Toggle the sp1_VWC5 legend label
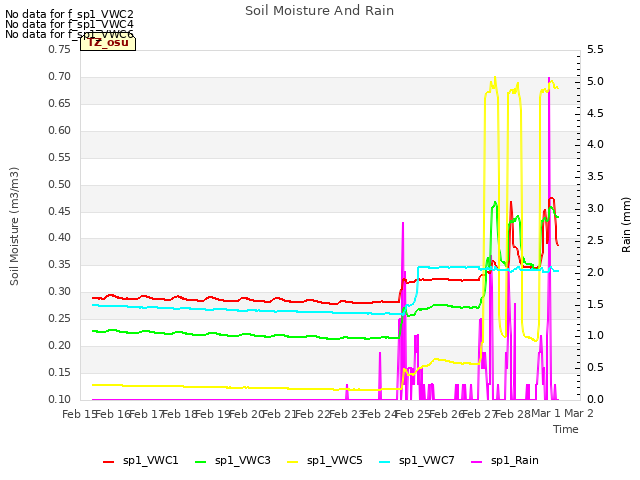This screenshot has height=480, width=640. click(335, 460)
